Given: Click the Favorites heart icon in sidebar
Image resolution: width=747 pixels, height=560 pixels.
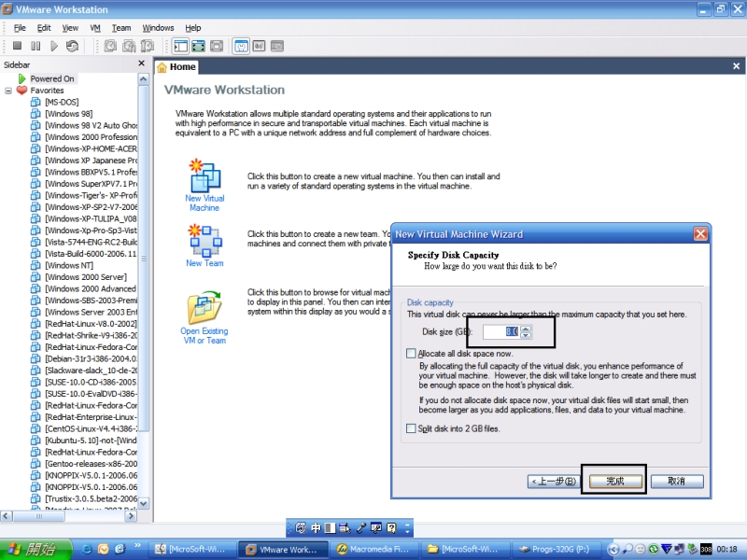Looking at the screenshot, I should [21, 90].
